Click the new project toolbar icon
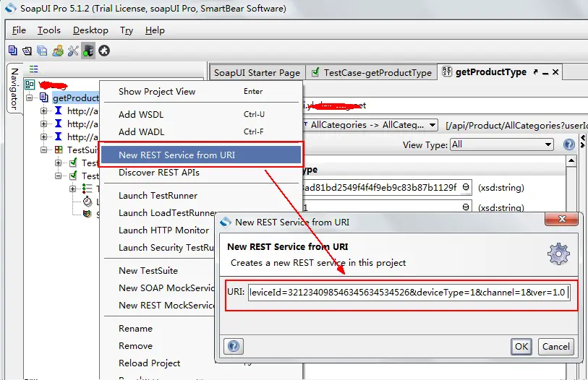Viewport: 588px width, 380px height. [13, 51]
